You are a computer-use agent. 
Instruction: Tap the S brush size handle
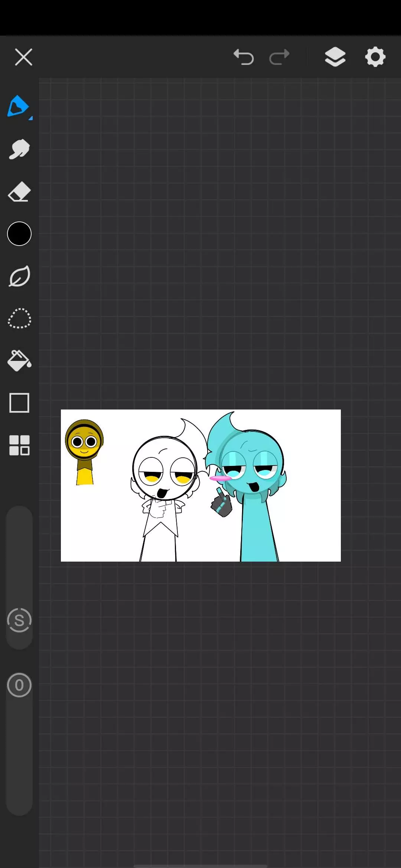coord(19,620)
